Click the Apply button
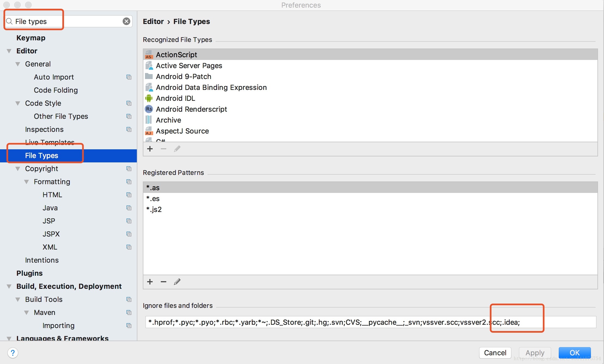The image size is (604, 364). [x=535, y=353]
